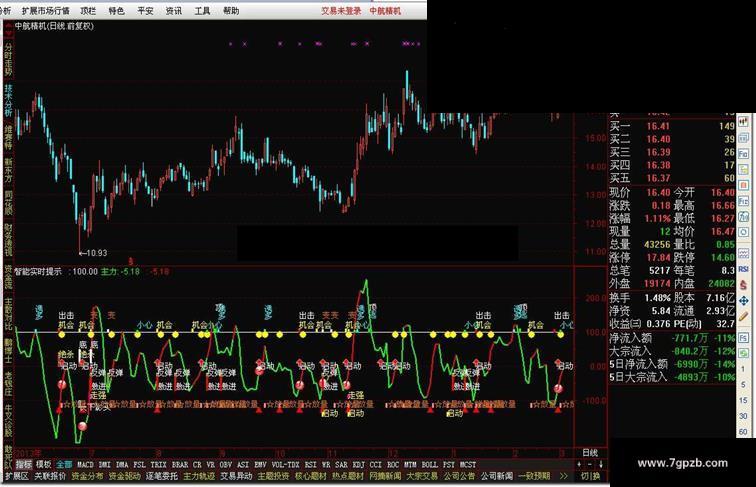Select the 全部 indicator filter
The height and width of the screenshot is (487, 756).
pos(64,465)
